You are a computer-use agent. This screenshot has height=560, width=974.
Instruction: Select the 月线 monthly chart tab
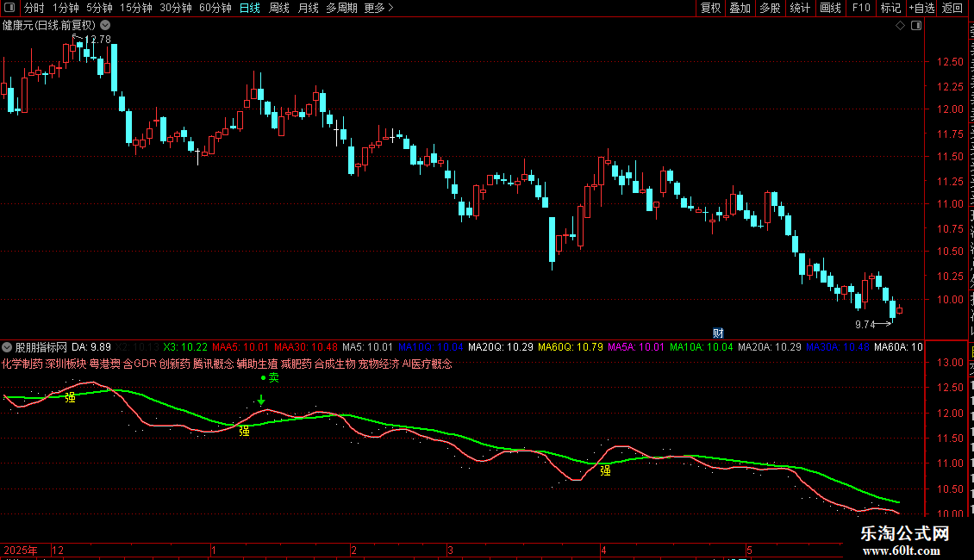(308, 8)
